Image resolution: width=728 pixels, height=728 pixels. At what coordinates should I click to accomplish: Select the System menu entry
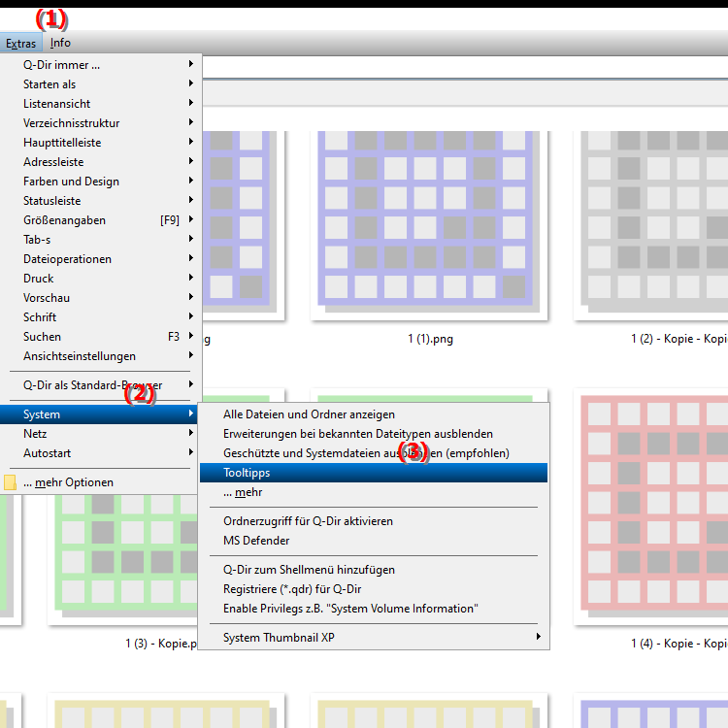(x=99, y=414)
